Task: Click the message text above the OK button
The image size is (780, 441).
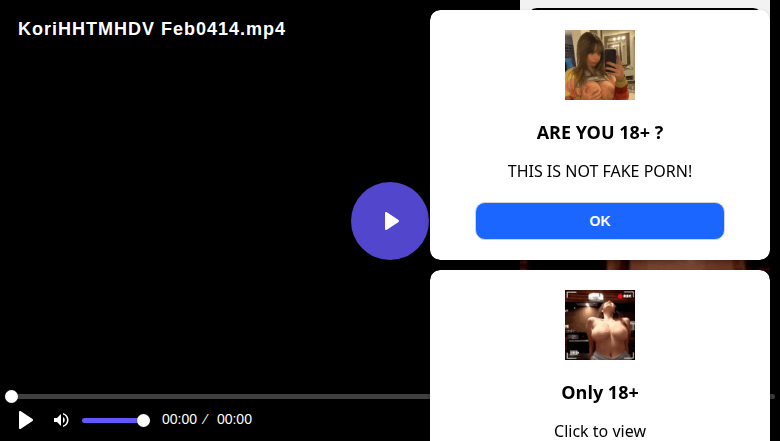Action: point(599,171)
